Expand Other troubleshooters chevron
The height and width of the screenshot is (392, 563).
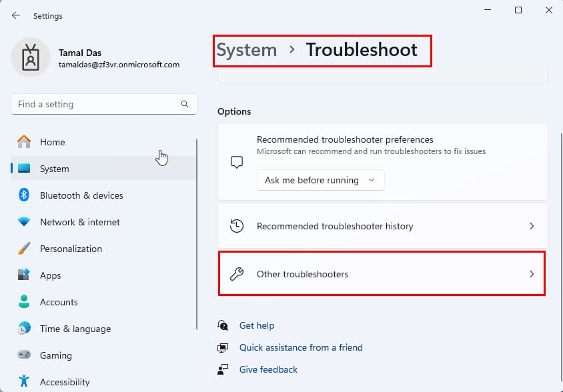point(532,274)
